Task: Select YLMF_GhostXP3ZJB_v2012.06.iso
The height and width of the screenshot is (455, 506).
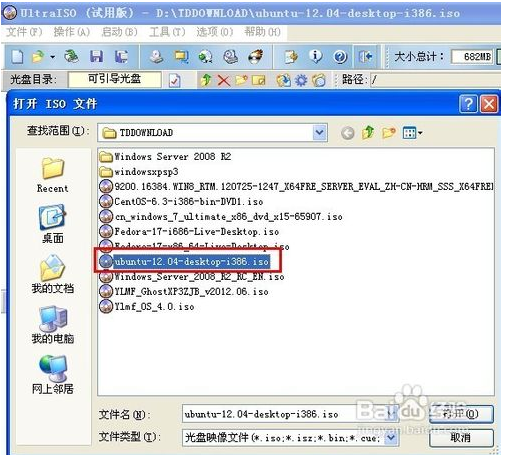Action: click(x=184, y=292)
